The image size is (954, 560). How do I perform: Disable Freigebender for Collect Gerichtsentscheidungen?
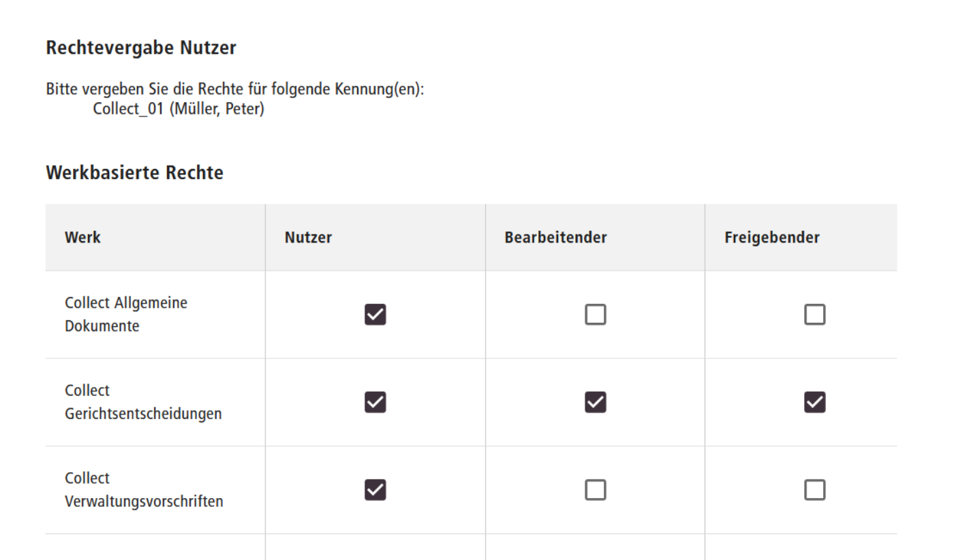click(x=814, y=402)
